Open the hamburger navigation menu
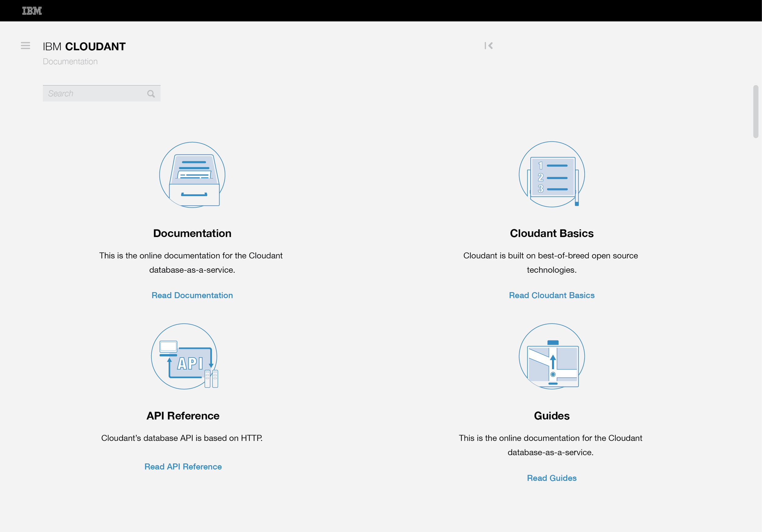The height and width of the screenshot is (532, 762). point(25,45)
